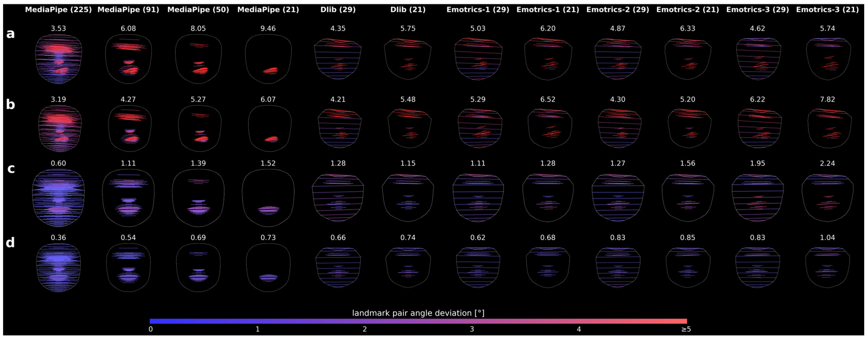This screenshot has width=868, height=339.
Task: Click the Dlib (21) column header
Action: (408, 10)
